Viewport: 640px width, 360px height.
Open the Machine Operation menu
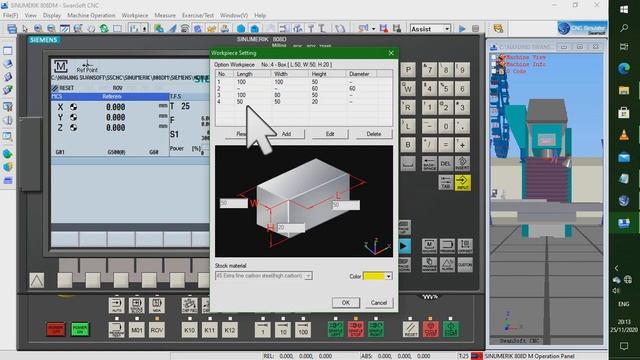coord(91,15)
